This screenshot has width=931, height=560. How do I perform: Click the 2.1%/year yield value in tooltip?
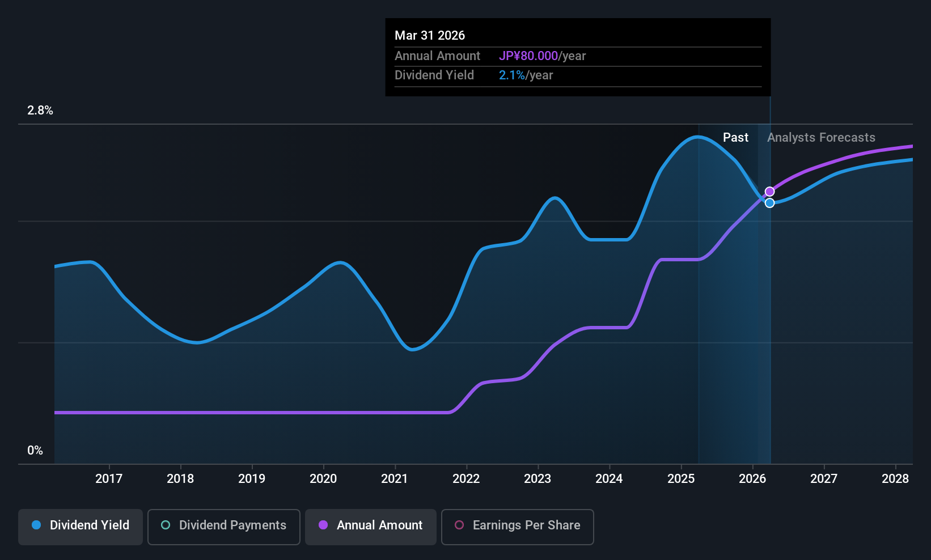(x=526, y=75)
